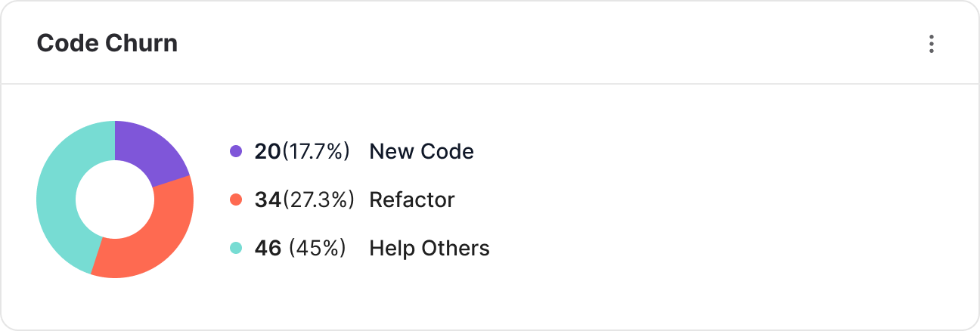
Task: Click the purple legend dot for New Code
Action: coord(235,152)
